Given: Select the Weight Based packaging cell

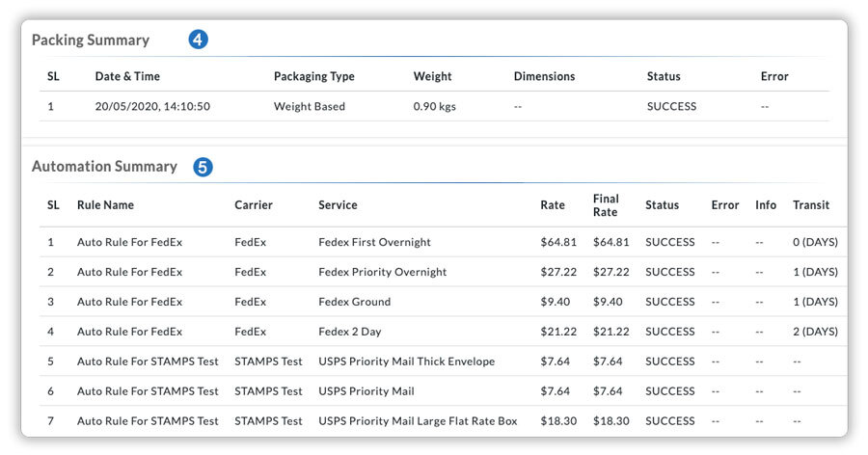Looking at the screenshot, I should coord(309,106).
